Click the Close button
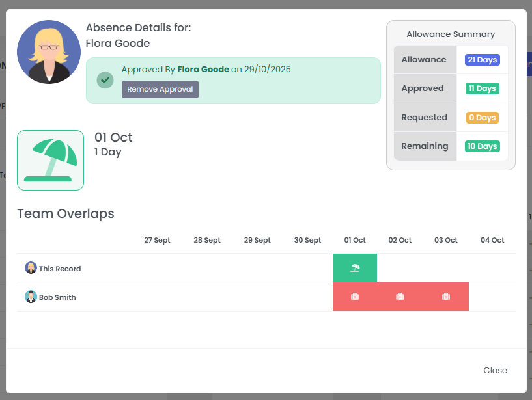The width and height of the screenshot is (532, 400). pos(495,370)
